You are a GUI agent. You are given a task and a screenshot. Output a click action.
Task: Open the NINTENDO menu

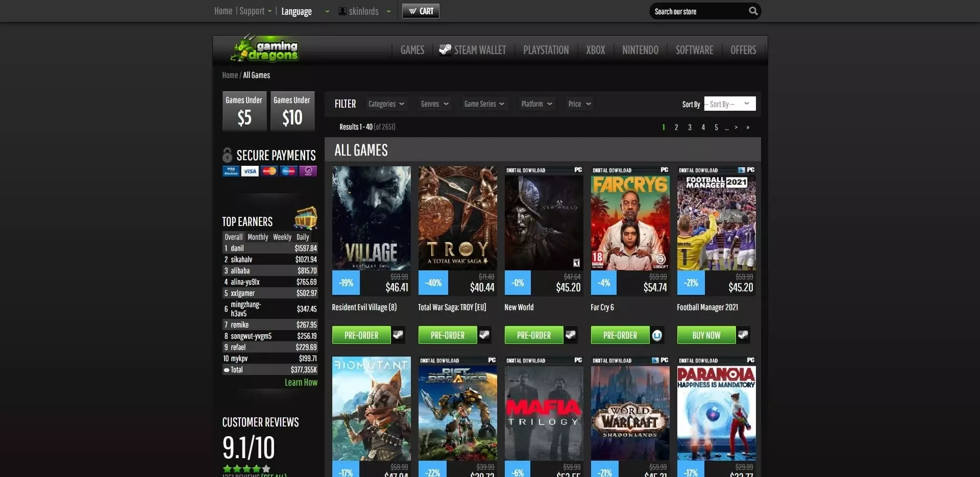click(640, 50)
